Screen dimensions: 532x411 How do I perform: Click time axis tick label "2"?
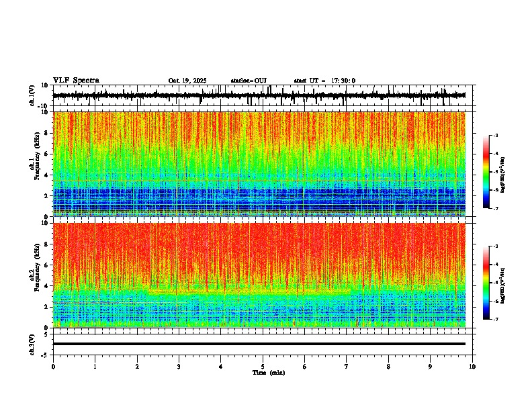point(137,367)
